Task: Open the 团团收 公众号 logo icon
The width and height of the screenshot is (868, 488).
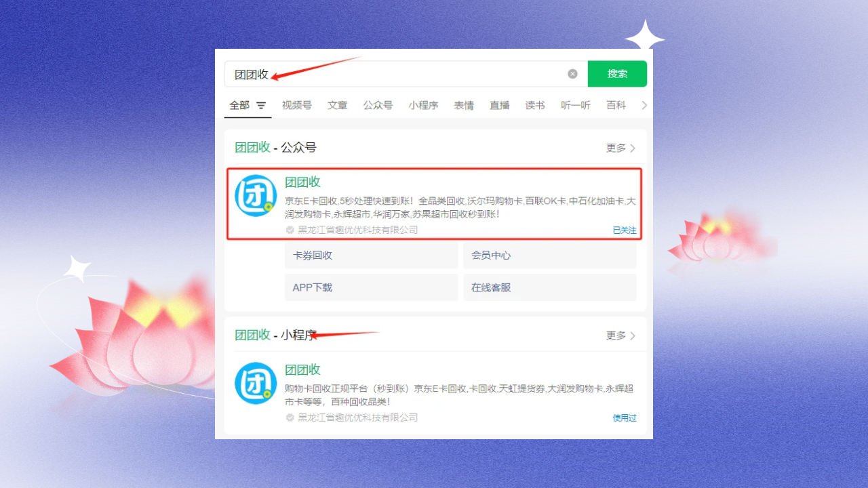Action: tap(256, 196)
